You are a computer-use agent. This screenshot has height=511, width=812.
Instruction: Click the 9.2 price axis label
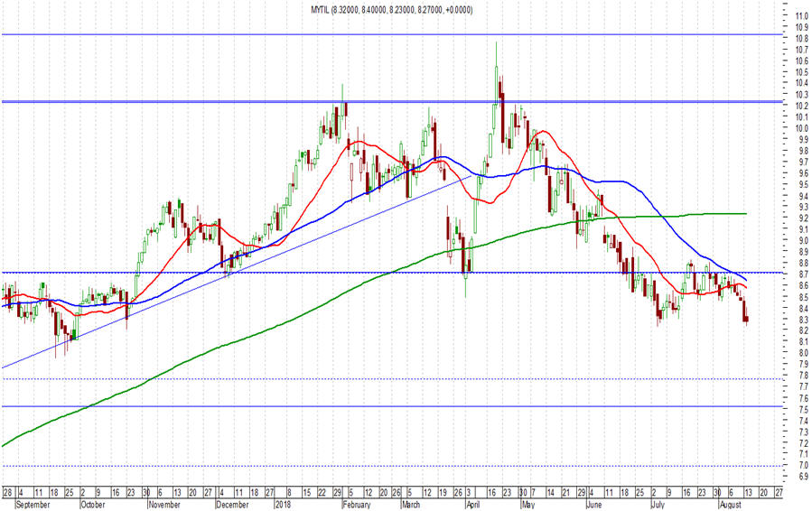(x=804, y=218)
